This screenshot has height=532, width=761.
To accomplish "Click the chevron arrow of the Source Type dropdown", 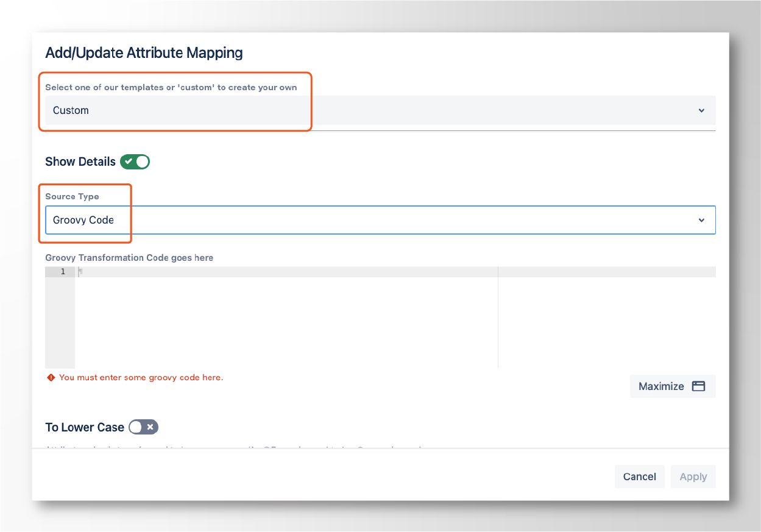I will coord(701,220).
